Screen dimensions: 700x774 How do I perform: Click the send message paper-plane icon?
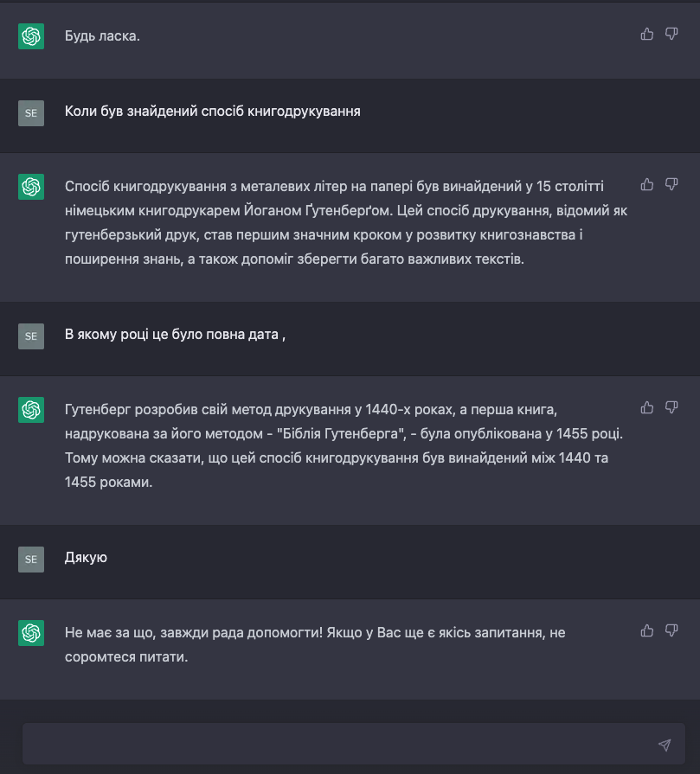[664, 745]
